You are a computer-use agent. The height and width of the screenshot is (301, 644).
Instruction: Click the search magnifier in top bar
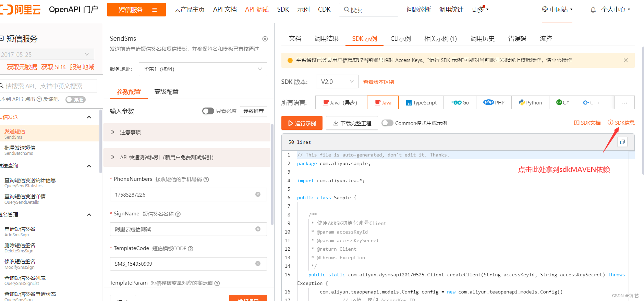pos(347,10)
